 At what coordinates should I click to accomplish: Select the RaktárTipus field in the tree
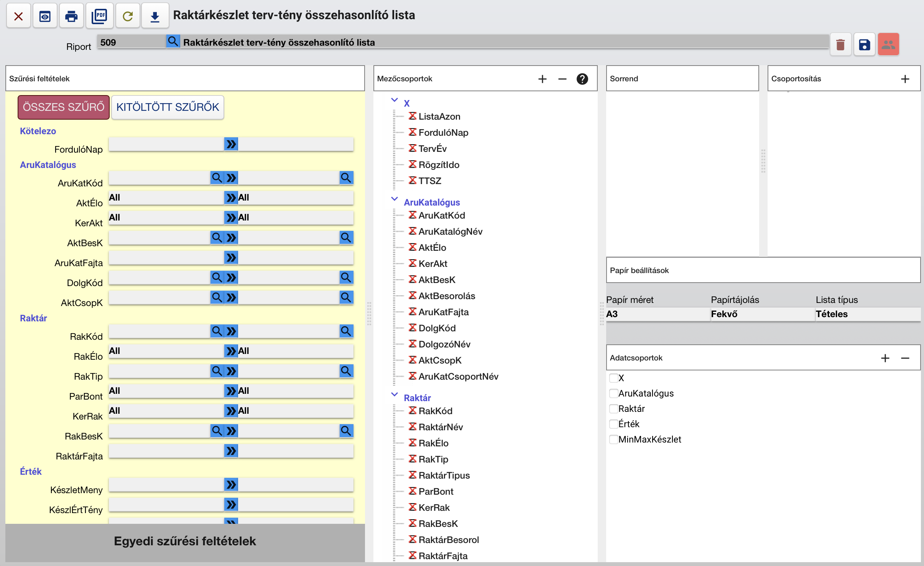[x=444, y=476]
